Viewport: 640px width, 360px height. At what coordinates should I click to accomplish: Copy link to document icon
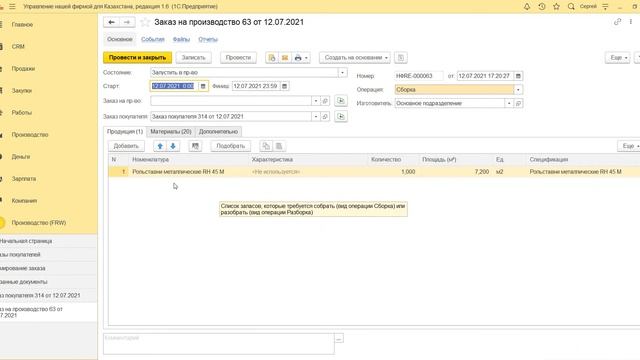click(x=617, y=22)
